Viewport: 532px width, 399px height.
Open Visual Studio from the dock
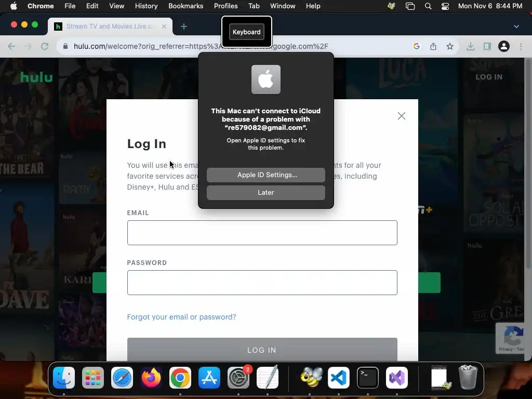(397, 378)
